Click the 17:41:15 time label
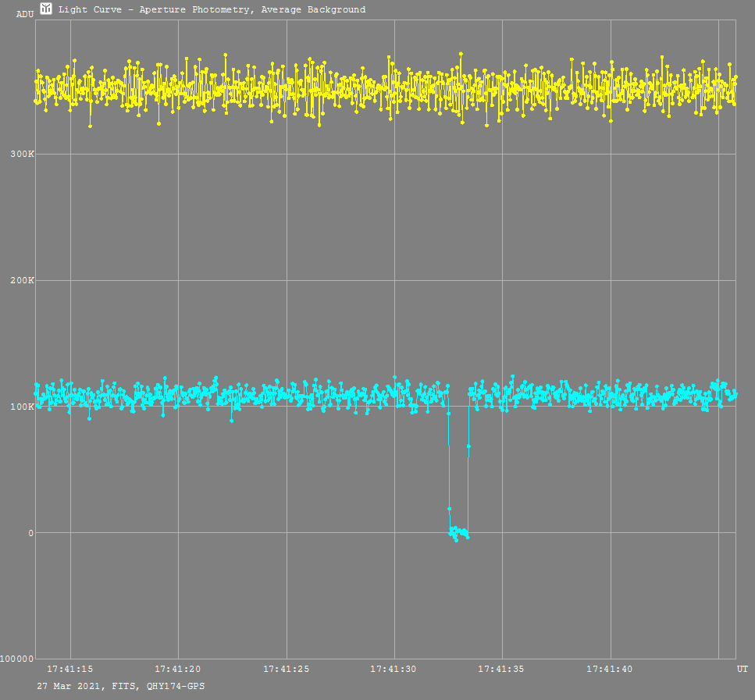The height and width of the screenshot is (700, 755). [x=69, y=669]
